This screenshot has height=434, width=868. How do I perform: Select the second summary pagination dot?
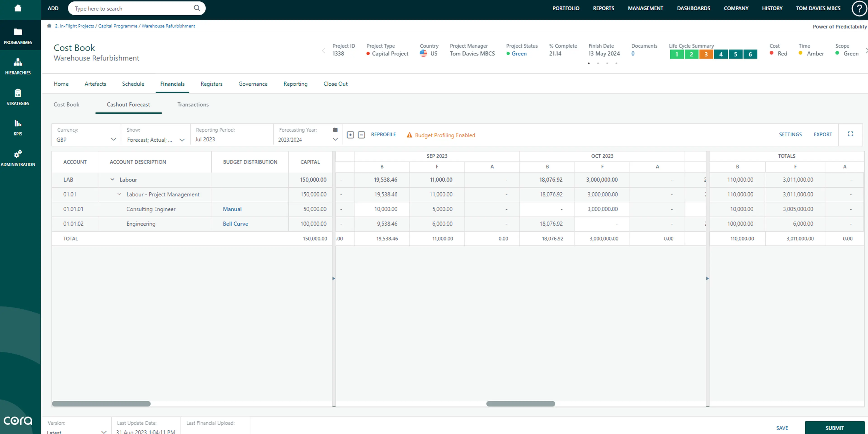click(598, 63)
